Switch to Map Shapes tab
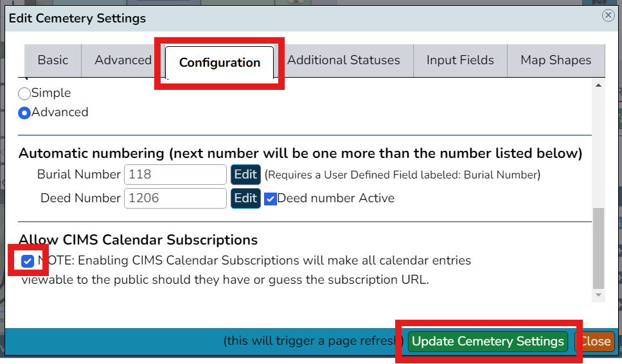Viewport: 622px width, 364px height. pyautogui.click(x=556, y=60)
